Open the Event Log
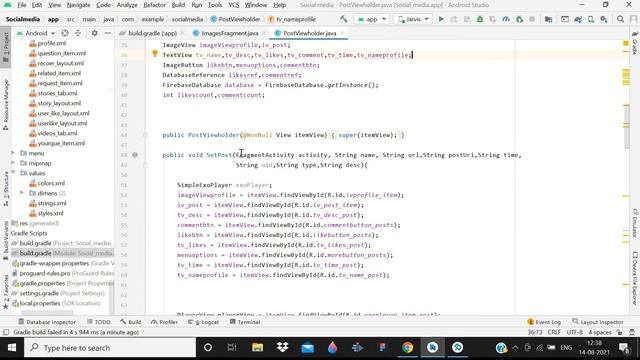Viewport: 640px width, 360px height. 544,322
